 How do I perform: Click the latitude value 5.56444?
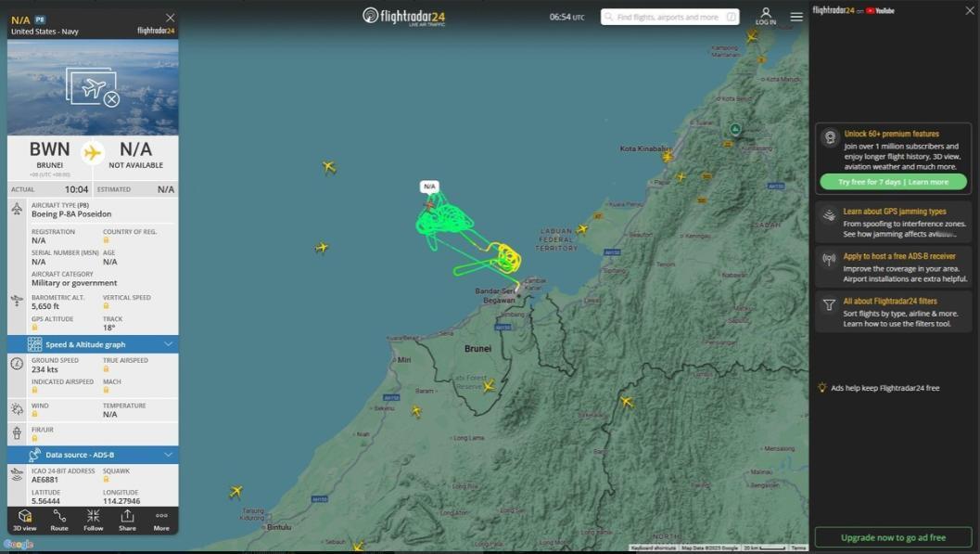(45, 501)
